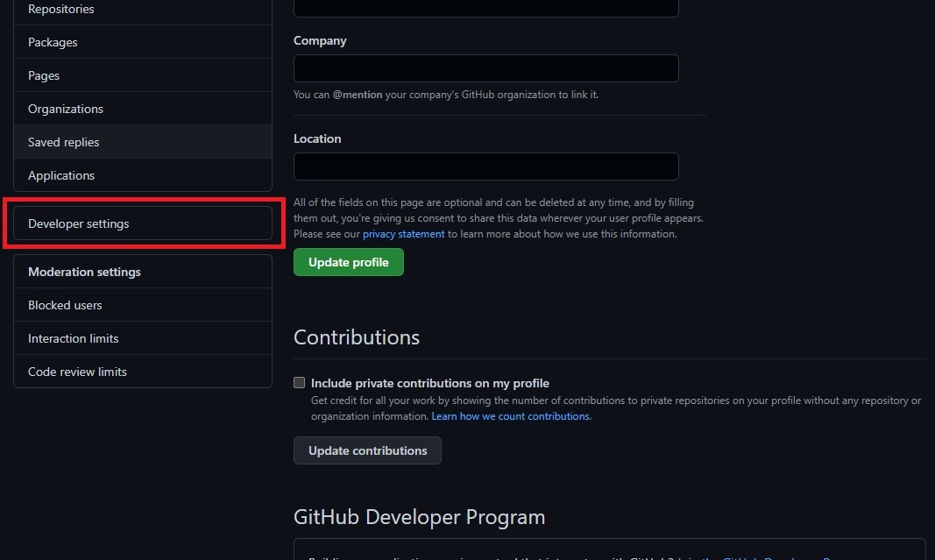Open the Applications settings page
935x560 pixels.
click(x=61, y=175)
